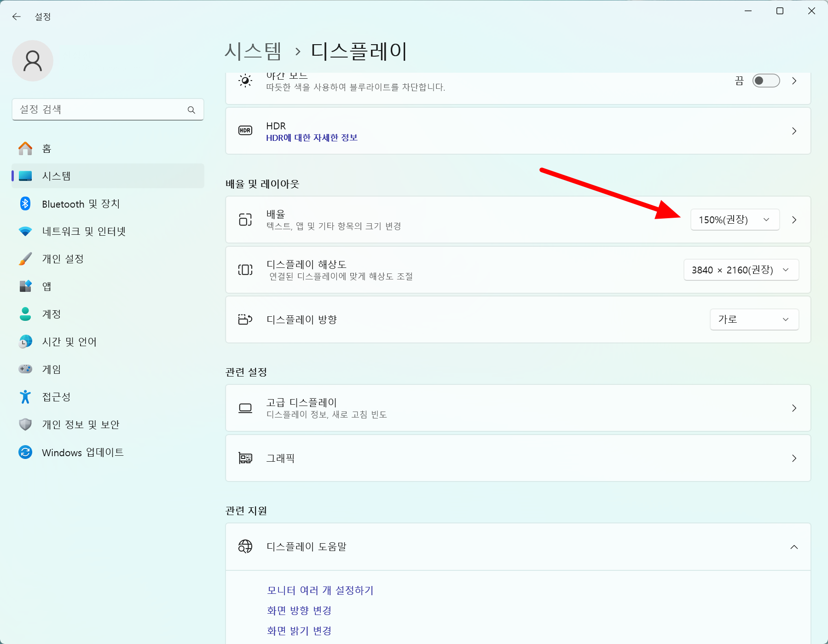
Task: Select 시스템 in sidebar
Action: point(108,176)
